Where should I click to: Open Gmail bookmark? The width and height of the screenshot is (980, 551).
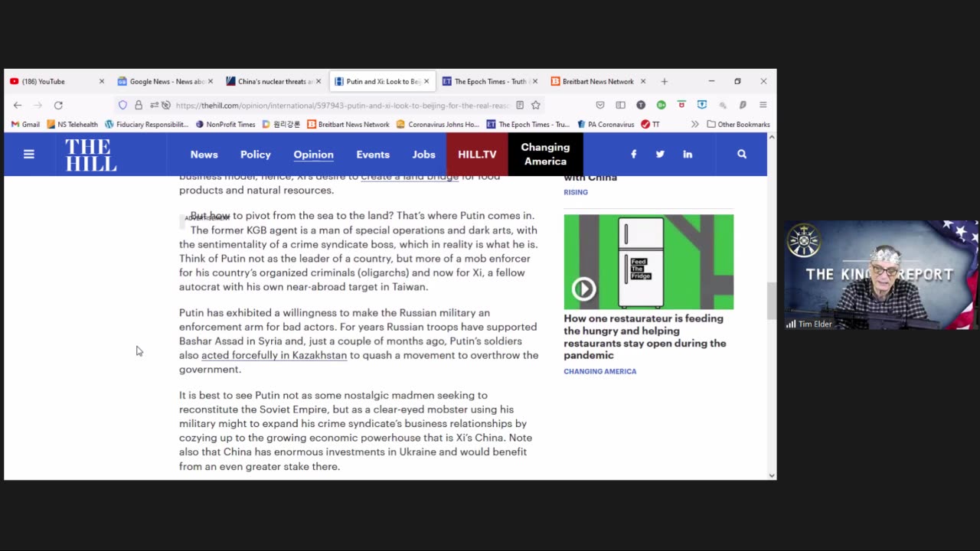point(25,124)
